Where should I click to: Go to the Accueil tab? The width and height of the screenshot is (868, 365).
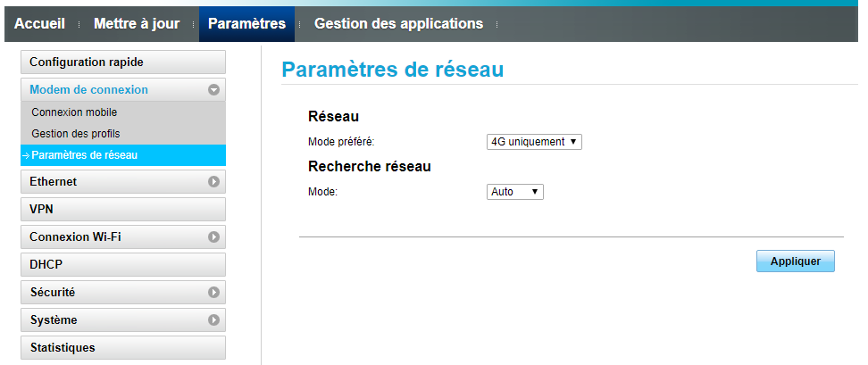click(x=40, y=24)
